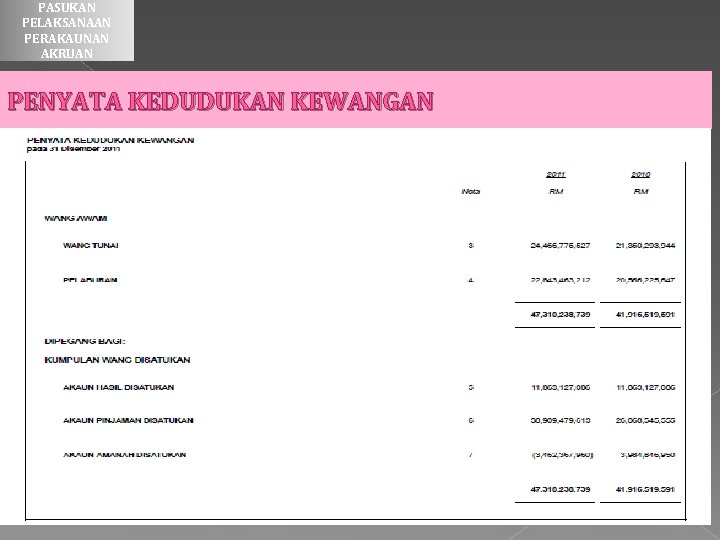Select the WANG AWAM section heading
720x540 pixels.
pyautogui.click(x=76, y=219)
